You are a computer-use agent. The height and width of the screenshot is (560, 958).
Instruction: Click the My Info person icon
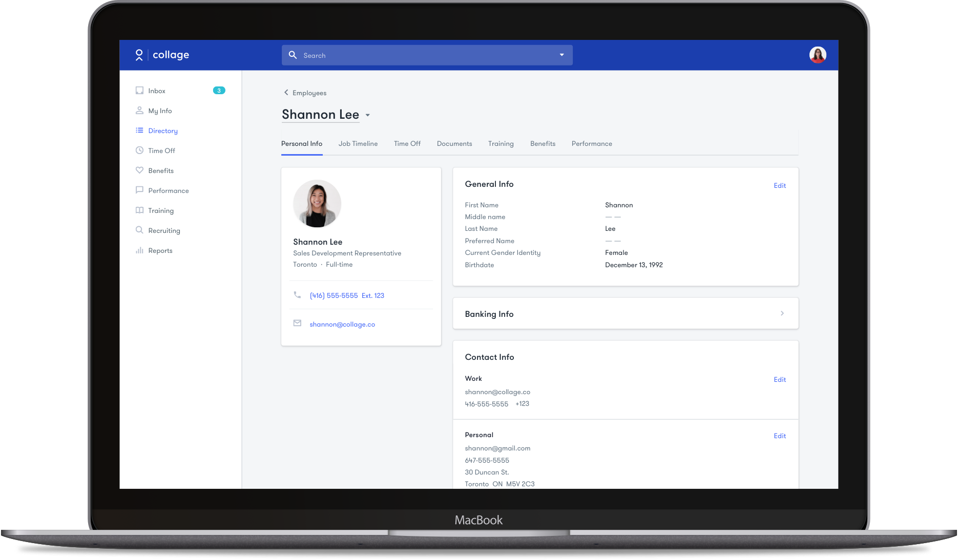(x=139, y=111)
